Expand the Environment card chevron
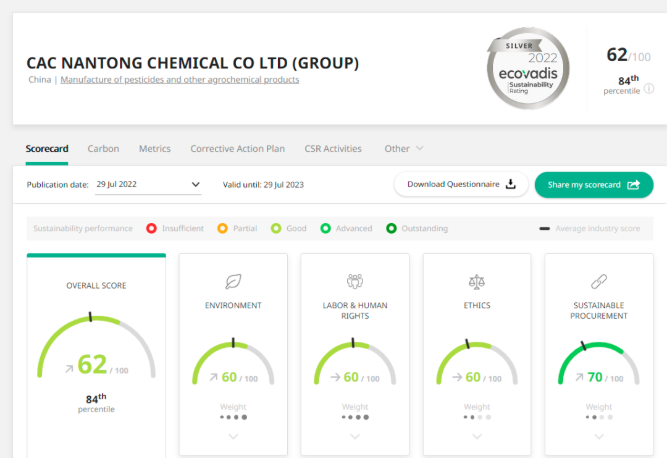 click(x=233, y=436)
